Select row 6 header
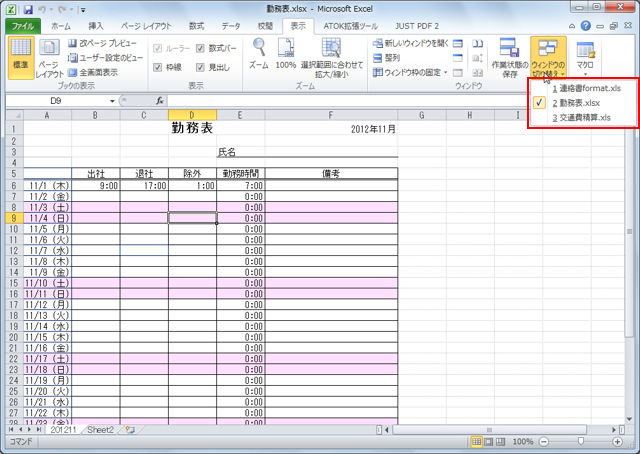 point(15,186)
